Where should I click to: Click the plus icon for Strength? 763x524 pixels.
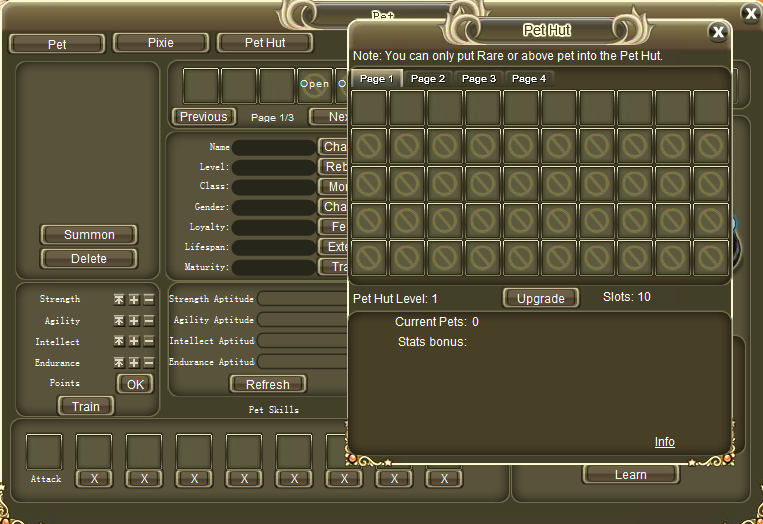(134, 299)
